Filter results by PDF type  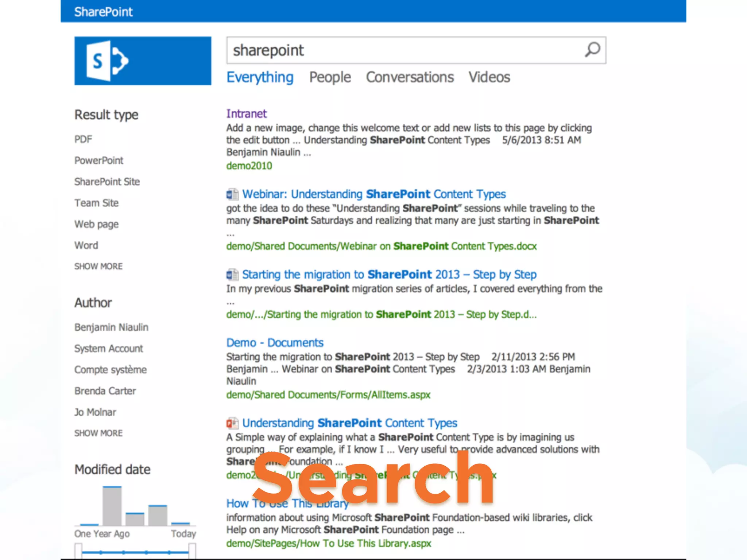[83, 139]
